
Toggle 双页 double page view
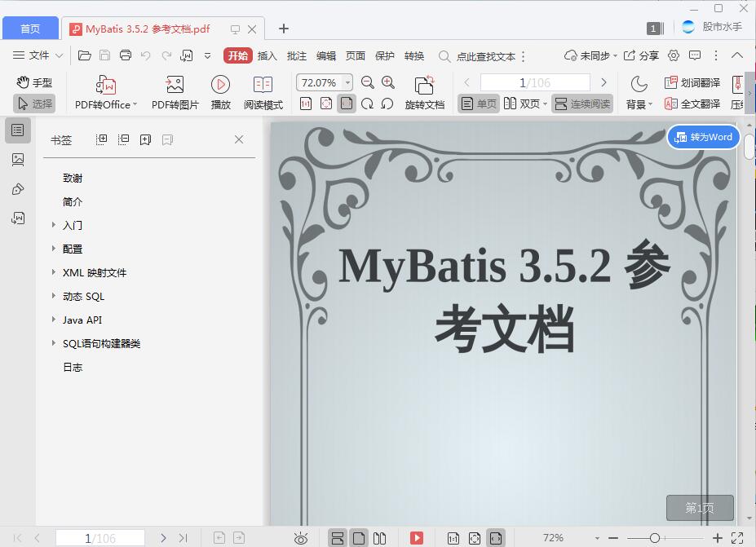(x=525, y=104)
